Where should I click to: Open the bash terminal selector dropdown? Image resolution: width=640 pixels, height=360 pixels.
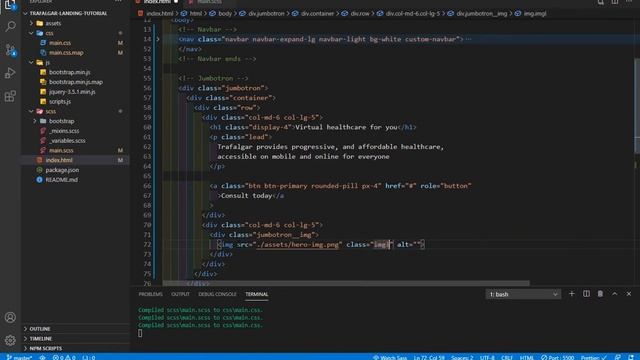click(x=523, y=294)
